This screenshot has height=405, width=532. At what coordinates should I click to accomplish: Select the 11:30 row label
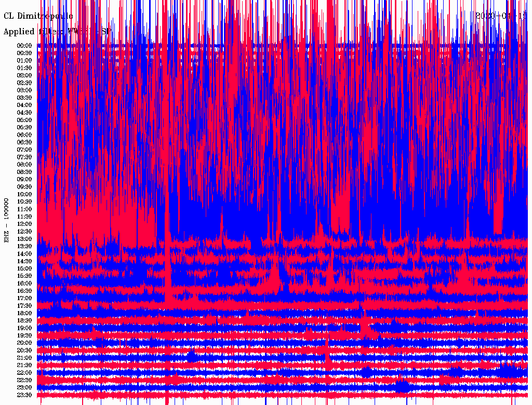pyautogui.click(x=24, y=217)
